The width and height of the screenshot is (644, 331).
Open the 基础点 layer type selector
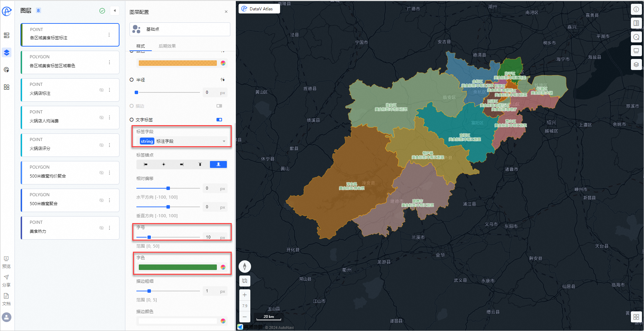180,29
